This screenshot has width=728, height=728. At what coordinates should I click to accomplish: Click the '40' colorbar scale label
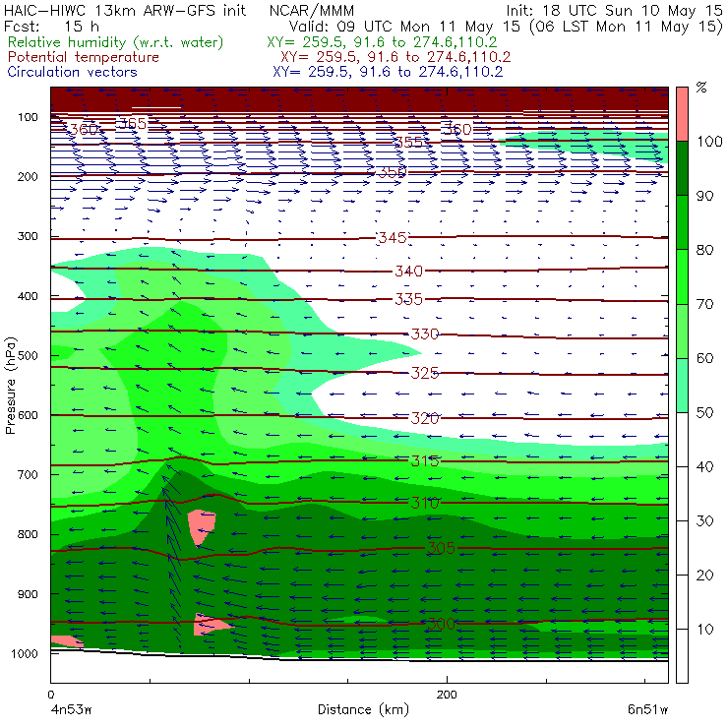(705, 466)
